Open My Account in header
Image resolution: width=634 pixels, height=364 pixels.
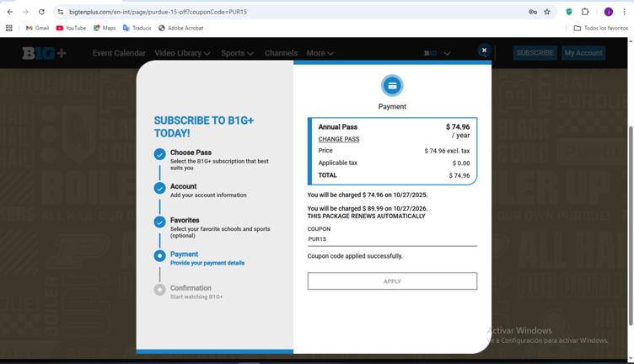583,53
